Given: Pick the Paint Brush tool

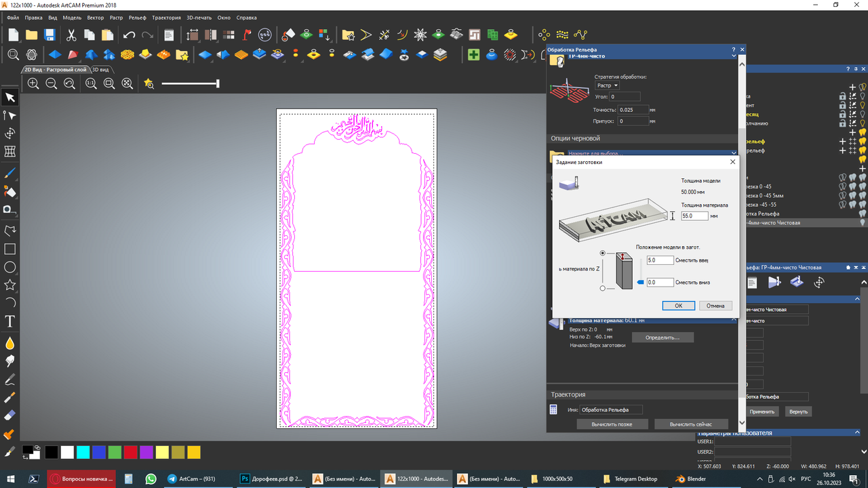Looking at the screenshot, I should pos(10,175).
